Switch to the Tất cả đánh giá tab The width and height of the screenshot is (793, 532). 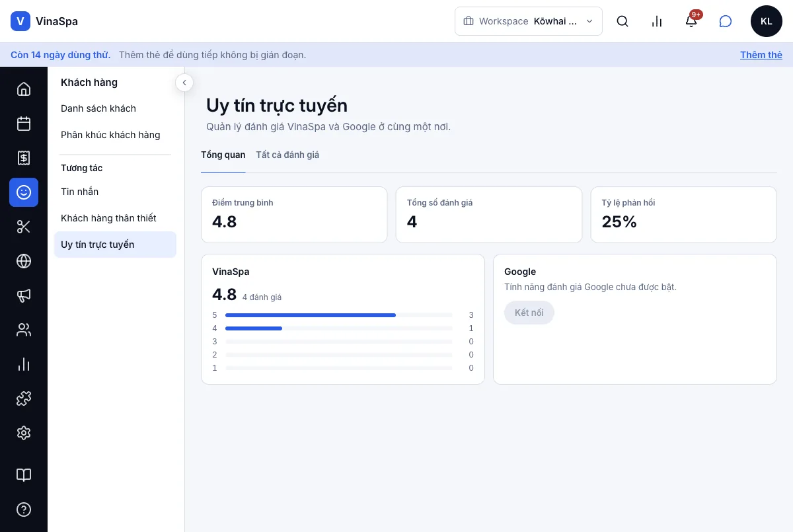pyautogui.click(x=287, y=155)
